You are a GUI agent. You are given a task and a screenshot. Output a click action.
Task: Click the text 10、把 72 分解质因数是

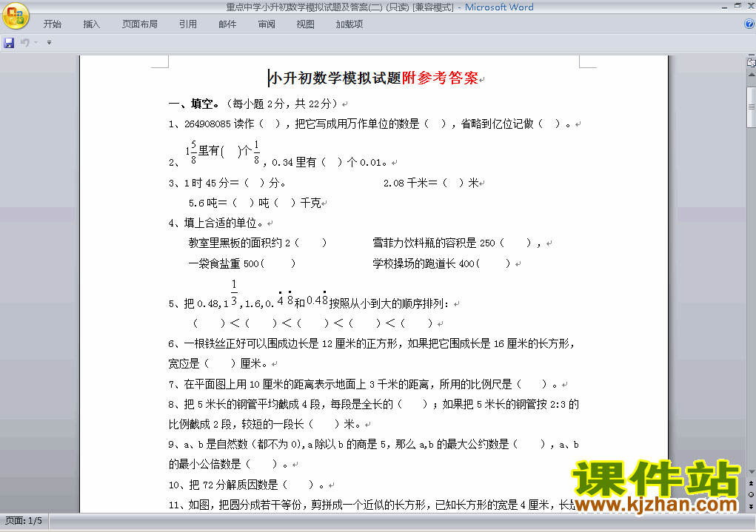(223, 485)
